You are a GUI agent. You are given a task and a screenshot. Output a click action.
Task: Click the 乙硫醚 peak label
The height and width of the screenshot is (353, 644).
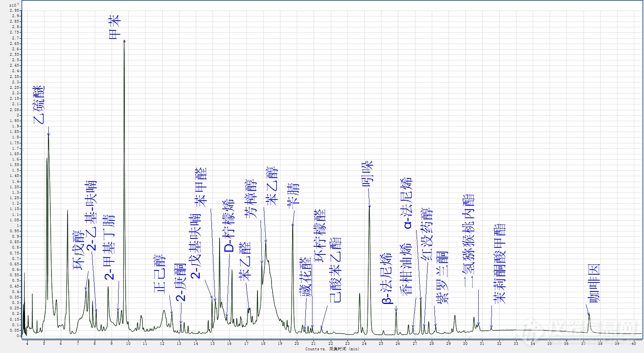39,105
